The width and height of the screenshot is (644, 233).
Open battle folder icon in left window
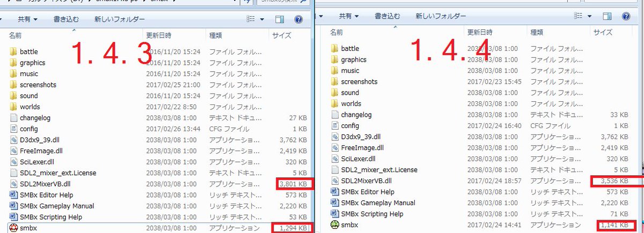(x=13, y=52)
